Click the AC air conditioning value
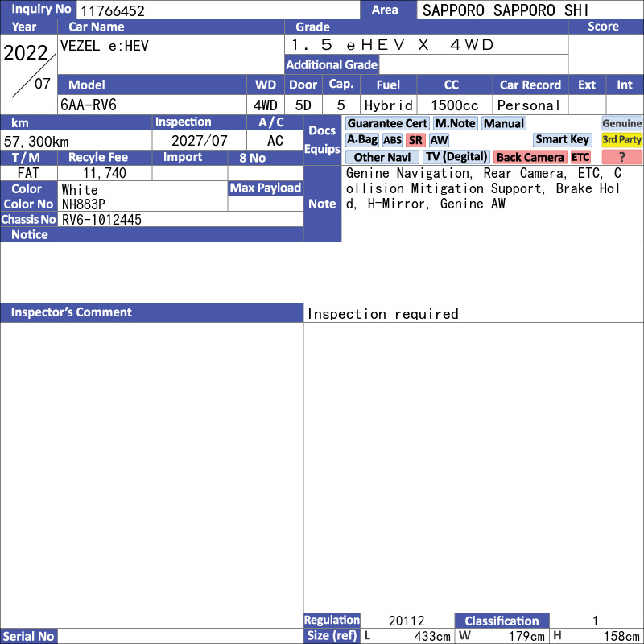Screen dimensions: 644x644 (275, 141)
